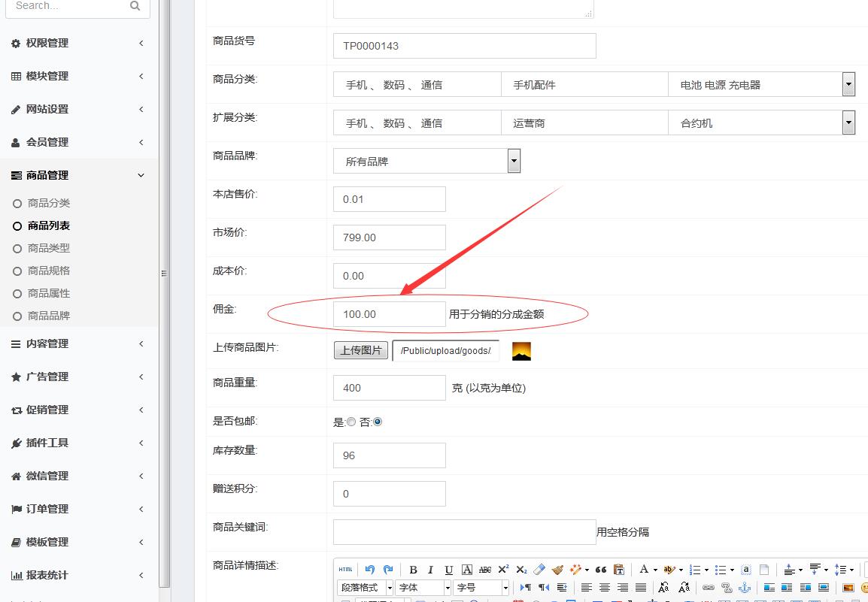868x602 pixels.
Task: Click the underline icon in editor
Action: click(x=449, y=570)
